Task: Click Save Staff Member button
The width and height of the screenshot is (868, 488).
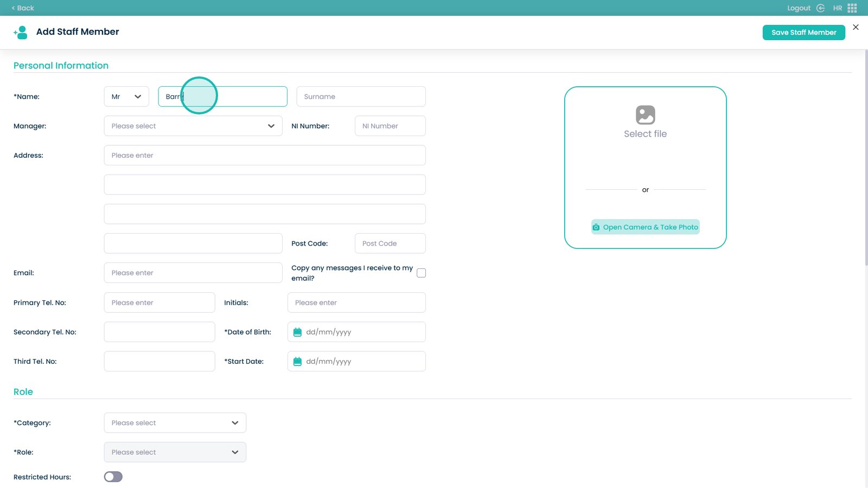Action: coord(803,33)
